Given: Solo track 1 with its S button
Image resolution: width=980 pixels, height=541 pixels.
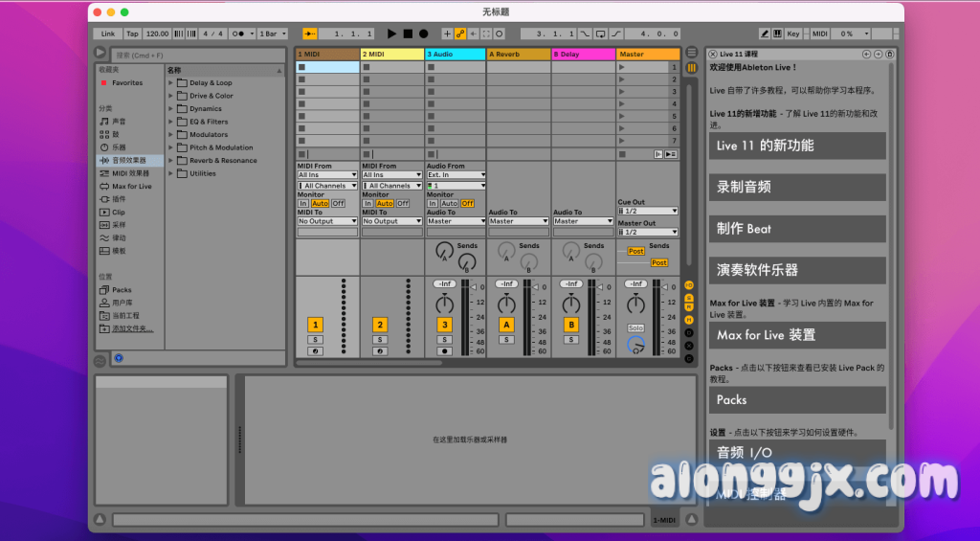Looking at the screenshot, I should 315,339.
